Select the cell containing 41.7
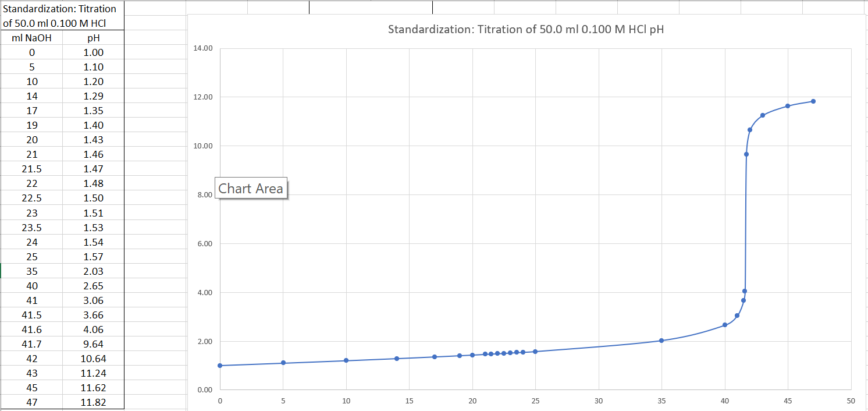The width and height of the screenshot is (868, 411). point(32,343)
